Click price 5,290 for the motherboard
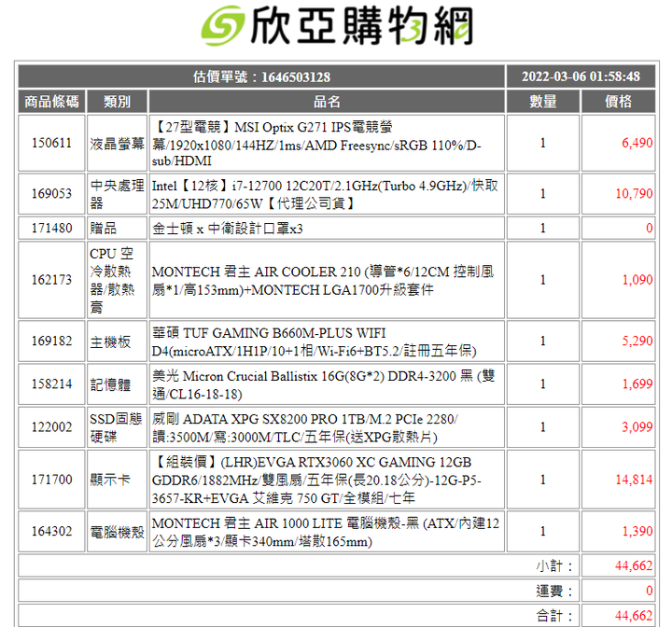The height and width of the screenshot is (627, 672). pyautogui.click(x=637, y=341)
